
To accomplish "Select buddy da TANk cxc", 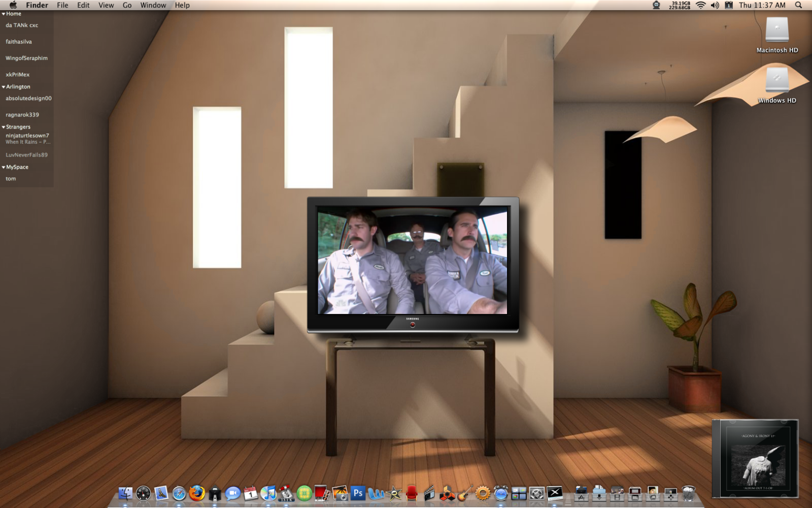I will click(22, 25).
